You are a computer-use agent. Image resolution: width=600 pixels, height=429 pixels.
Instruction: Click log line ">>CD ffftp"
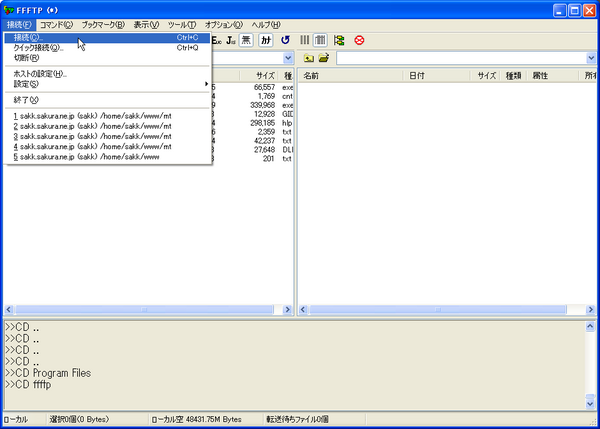click(x=28, y=385)
